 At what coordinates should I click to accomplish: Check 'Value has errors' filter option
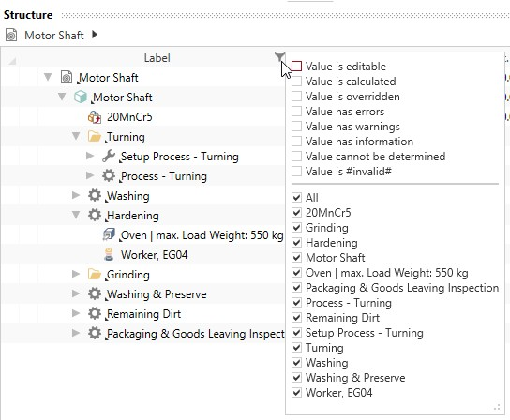click(296, 112)
